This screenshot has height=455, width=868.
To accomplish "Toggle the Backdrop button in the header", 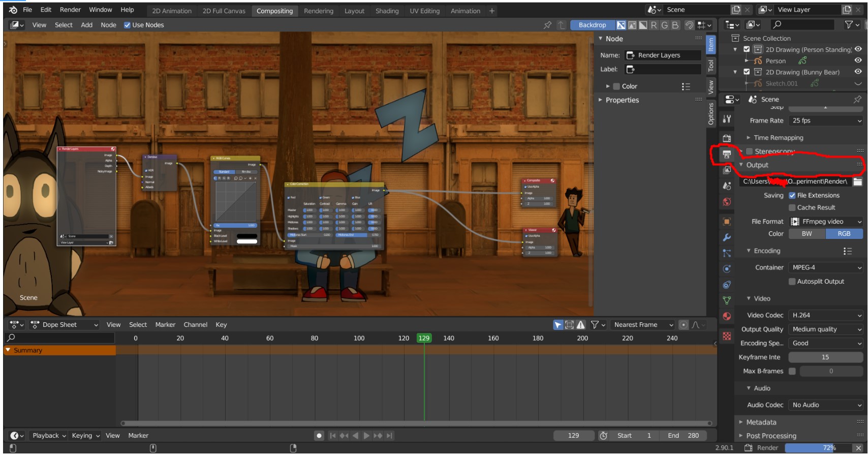I will (x=592, y=25).
